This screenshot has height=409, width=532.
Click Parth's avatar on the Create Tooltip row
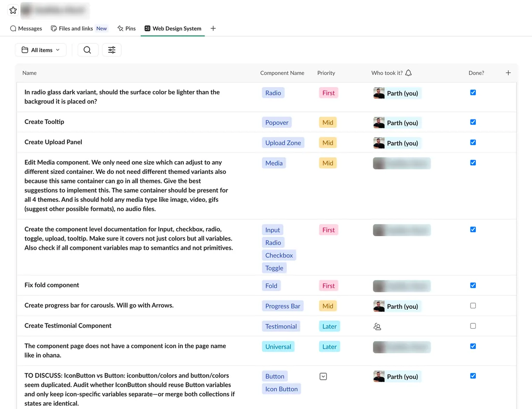(x=379, y=122)
